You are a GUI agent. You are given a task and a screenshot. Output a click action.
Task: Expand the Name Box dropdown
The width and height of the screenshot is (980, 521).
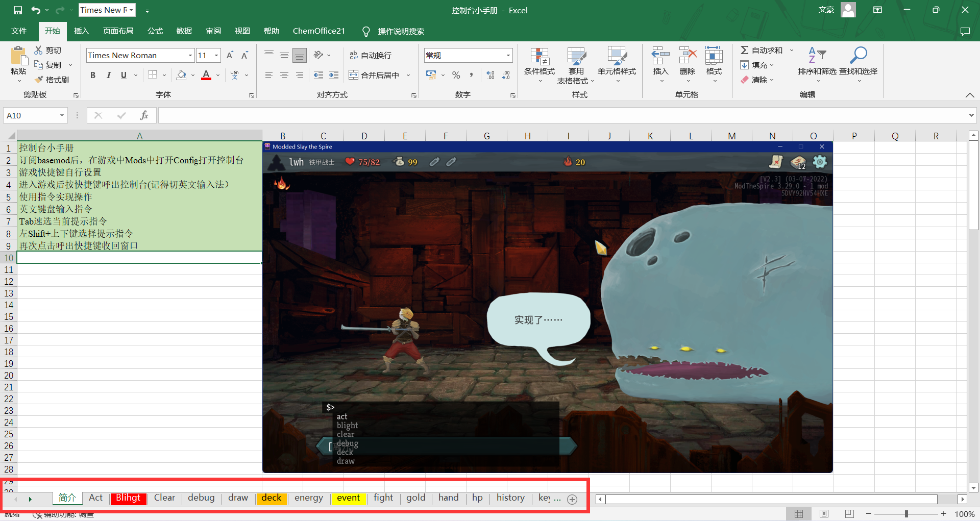(x=62, y=115)
